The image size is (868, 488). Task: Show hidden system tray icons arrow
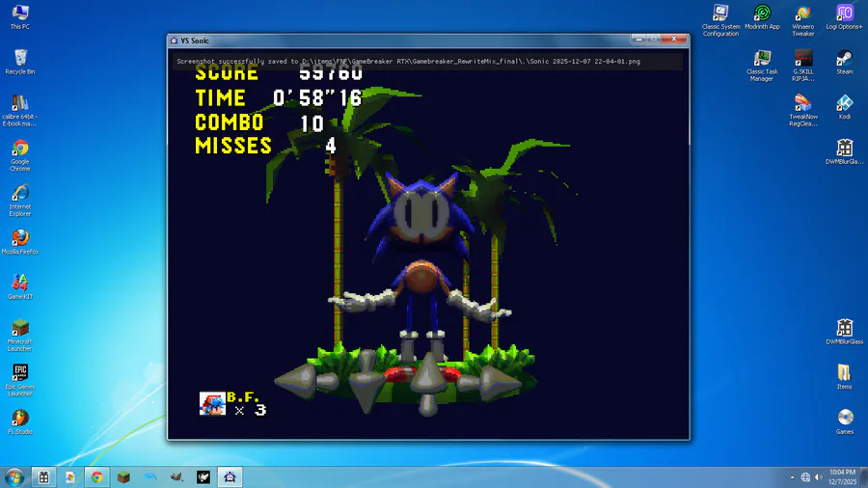[792, 477]
